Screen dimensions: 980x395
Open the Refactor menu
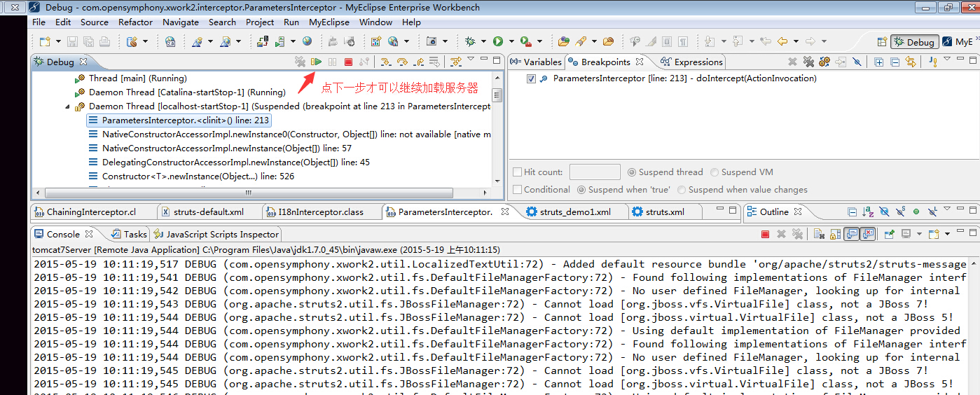[x=135, y=22]
